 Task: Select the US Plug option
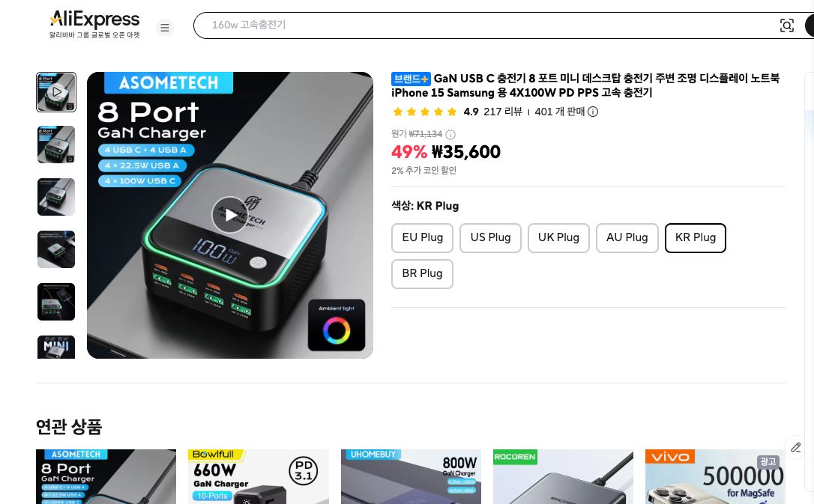[490, 238]
